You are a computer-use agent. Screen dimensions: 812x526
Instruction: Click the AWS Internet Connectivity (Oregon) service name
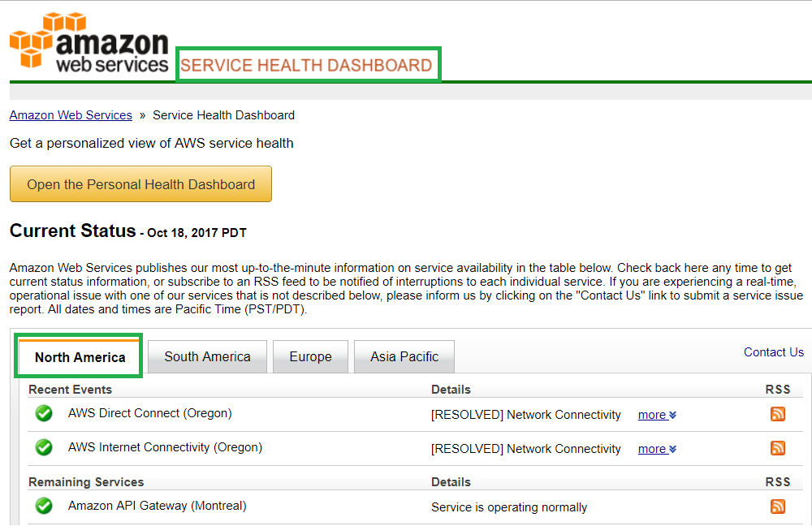[165, 447]
